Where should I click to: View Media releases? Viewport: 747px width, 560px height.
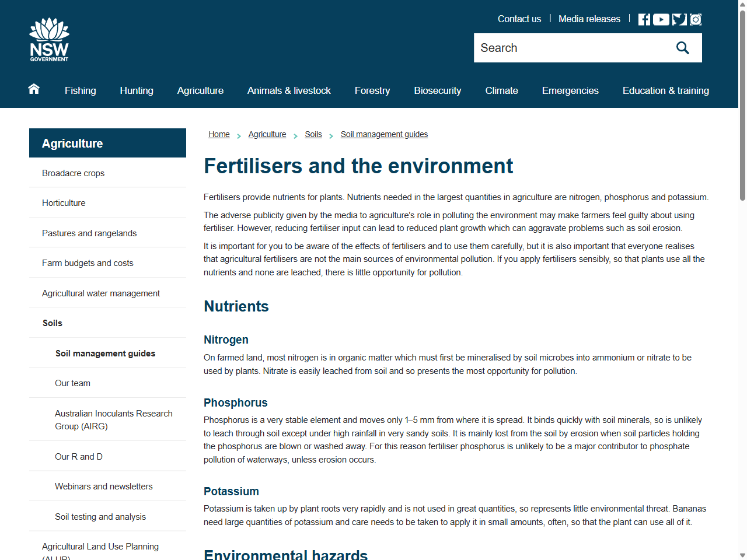coord(589,19)
